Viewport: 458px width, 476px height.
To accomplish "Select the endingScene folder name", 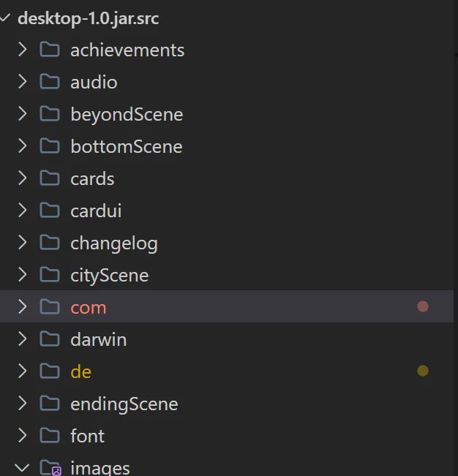I will [x=124, y=404].
